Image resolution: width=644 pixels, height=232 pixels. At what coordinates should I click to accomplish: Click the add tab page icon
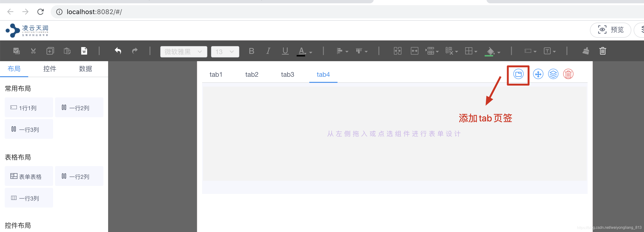pyautogui.click(x=518, y=74)
